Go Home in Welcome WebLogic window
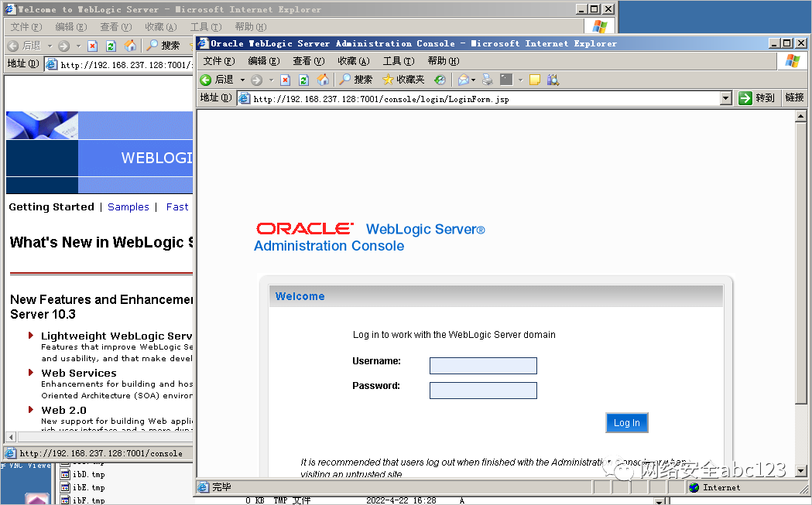This screenshot has height=505, width=812. 130,46
